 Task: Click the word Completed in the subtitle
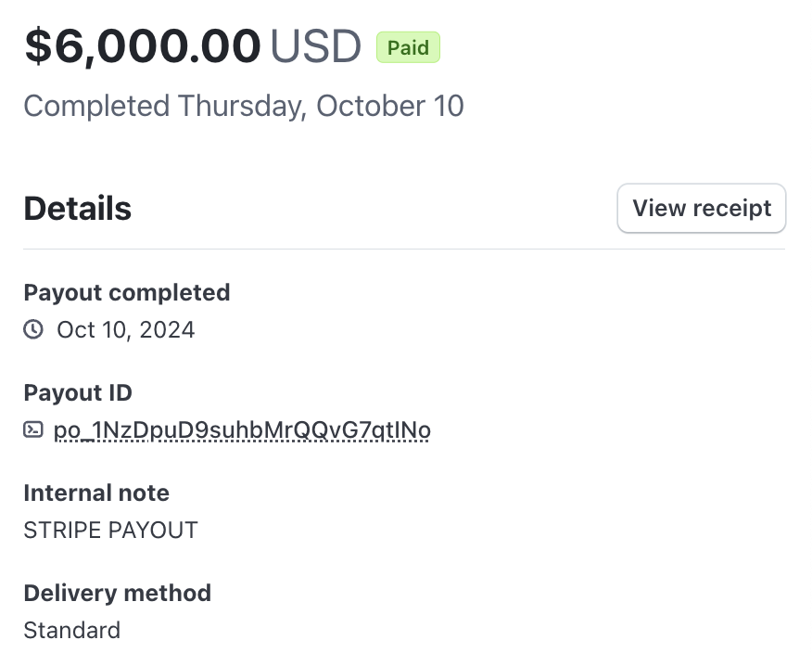[x=96, y=106]
